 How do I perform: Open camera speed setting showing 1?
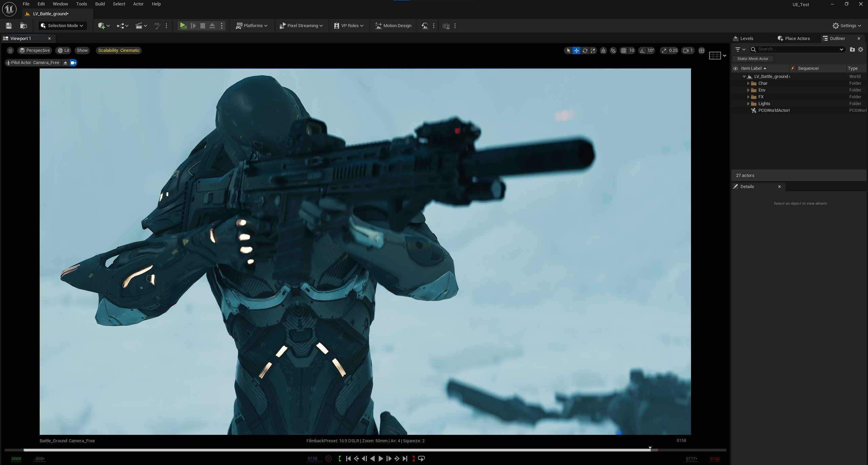(688, 50)
